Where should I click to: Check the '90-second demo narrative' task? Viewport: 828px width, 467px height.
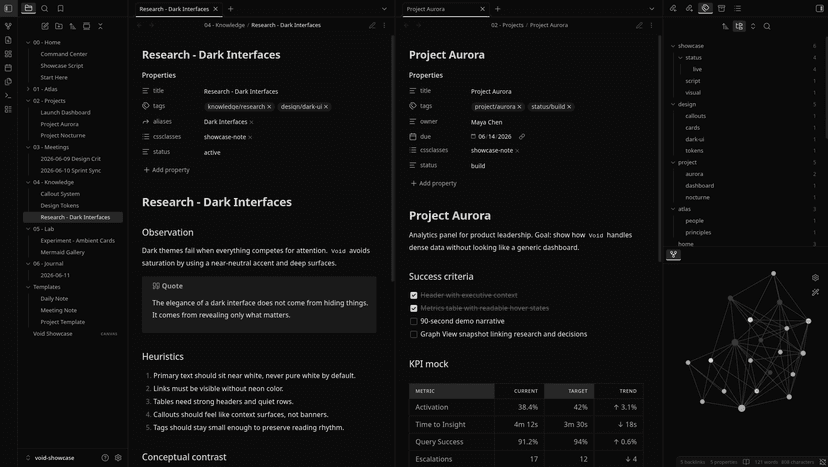[413, 321]
